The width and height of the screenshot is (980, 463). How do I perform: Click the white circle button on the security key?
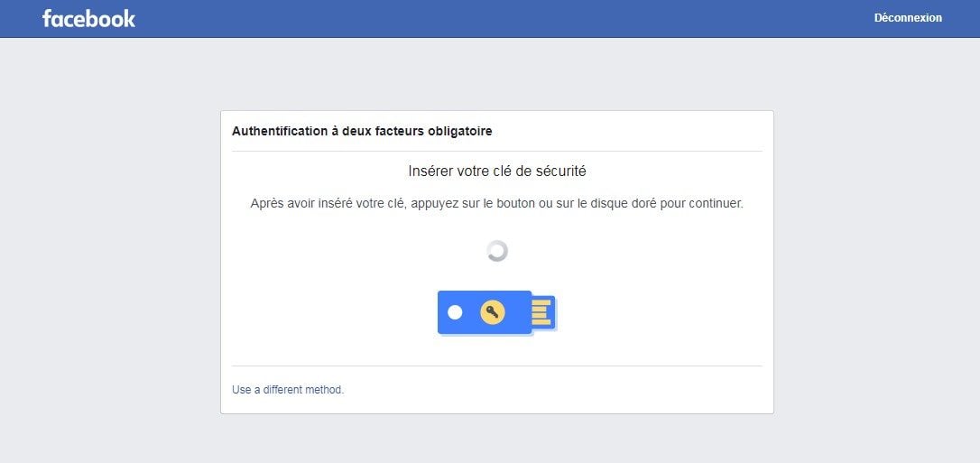coord(455,311)
